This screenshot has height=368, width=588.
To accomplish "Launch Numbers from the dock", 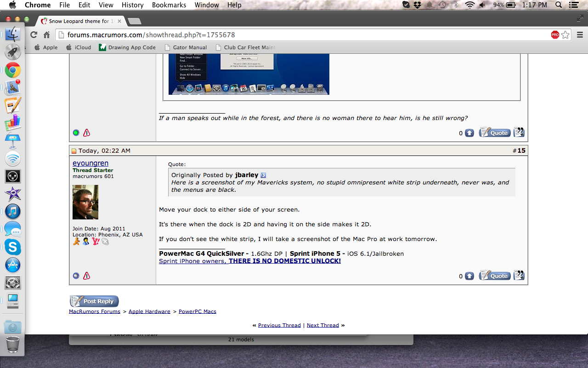I will pyautogui.click(x=13, y=123).
